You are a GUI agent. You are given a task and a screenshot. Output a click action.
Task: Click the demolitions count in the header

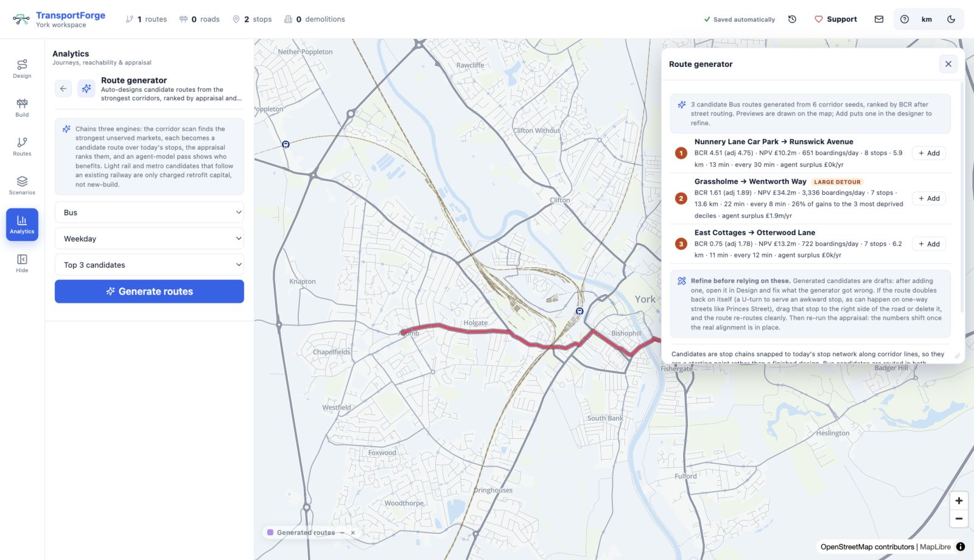pos(314,19)
